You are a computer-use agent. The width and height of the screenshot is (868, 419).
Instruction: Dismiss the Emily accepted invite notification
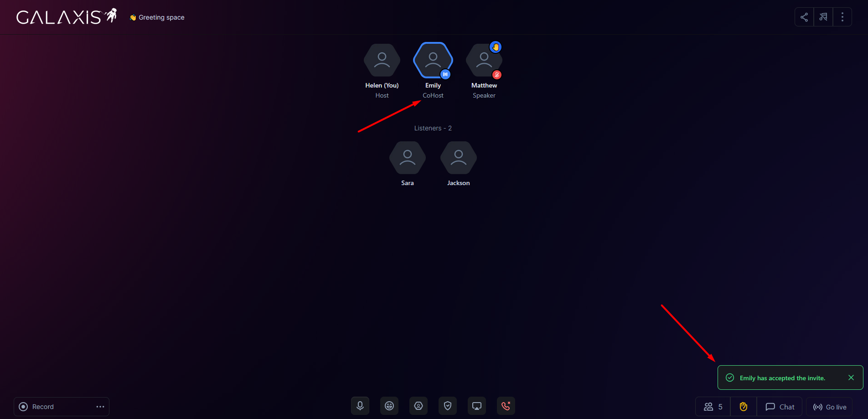click(851, 378)
